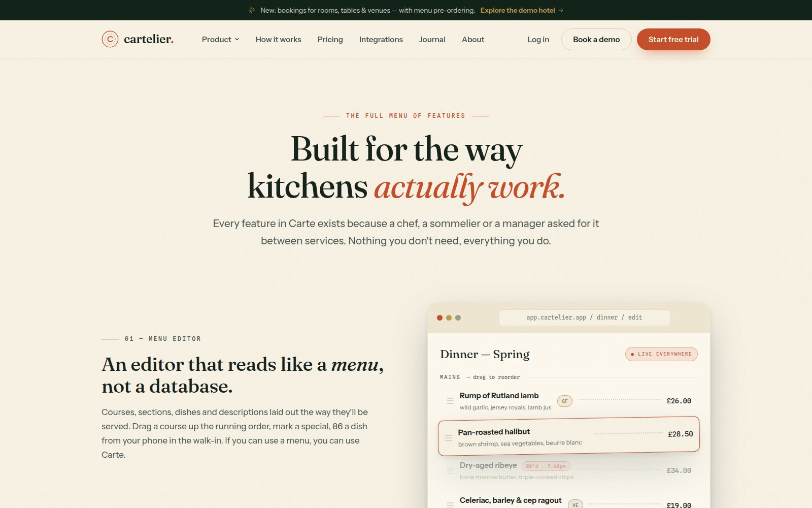The image size is (812, 508).
Task: Click 'wild garlic, jersey royals, lamb jus' description
Action: (x=505, y=407)
